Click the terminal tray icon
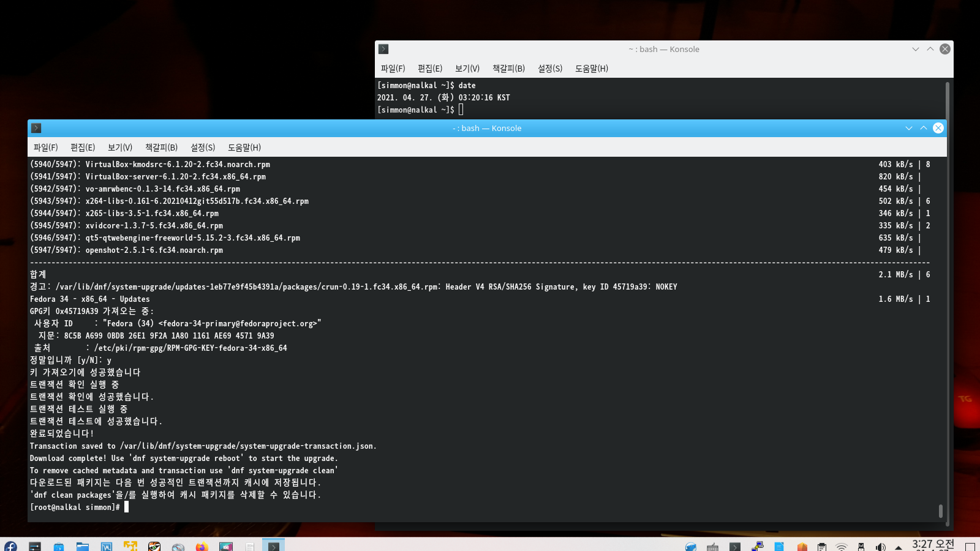The image size is (980, 551). click(735, 546)
